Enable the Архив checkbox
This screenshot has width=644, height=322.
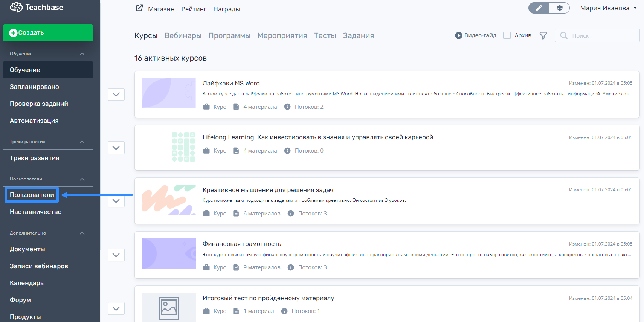[x=507, y=35]
